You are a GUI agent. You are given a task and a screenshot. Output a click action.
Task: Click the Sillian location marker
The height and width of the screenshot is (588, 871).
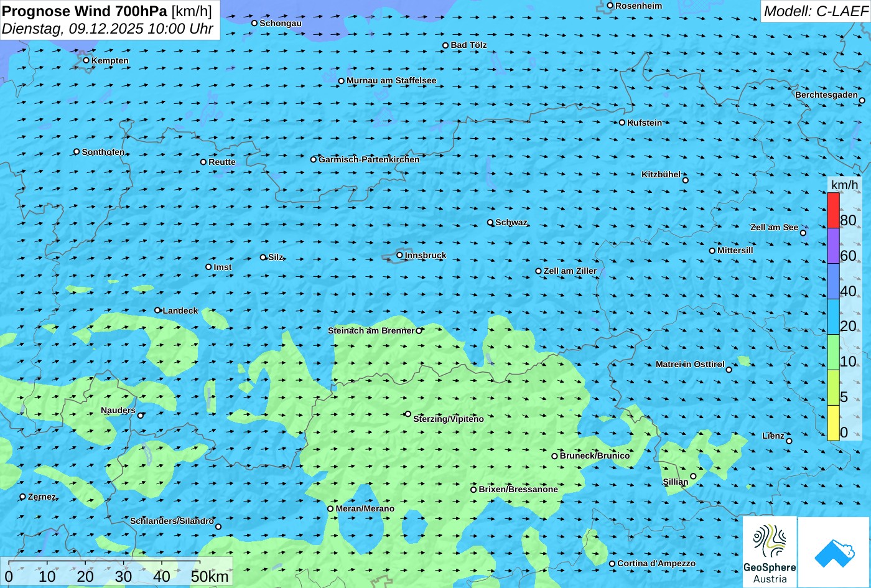[693, 476]
